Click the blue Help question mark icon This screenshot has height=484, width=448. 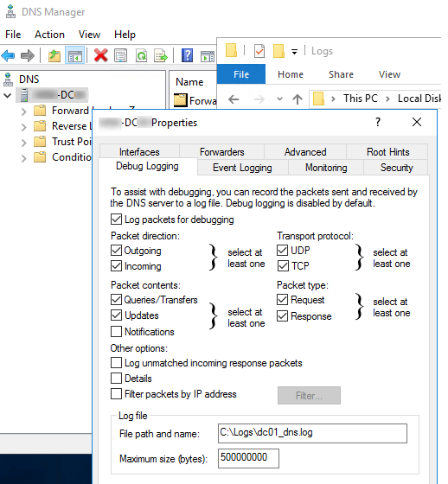[187, 56]
